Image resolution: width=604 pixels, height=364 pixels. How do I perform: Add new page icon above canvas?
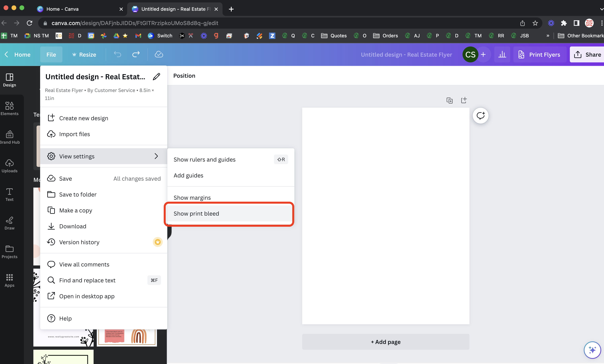coord(464,100)
